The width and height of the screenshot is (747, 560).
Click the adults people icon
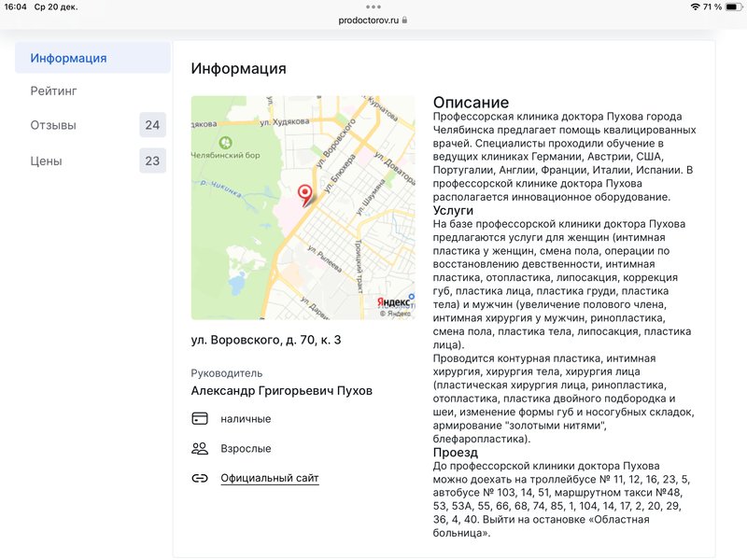click(x=200, y=448)
